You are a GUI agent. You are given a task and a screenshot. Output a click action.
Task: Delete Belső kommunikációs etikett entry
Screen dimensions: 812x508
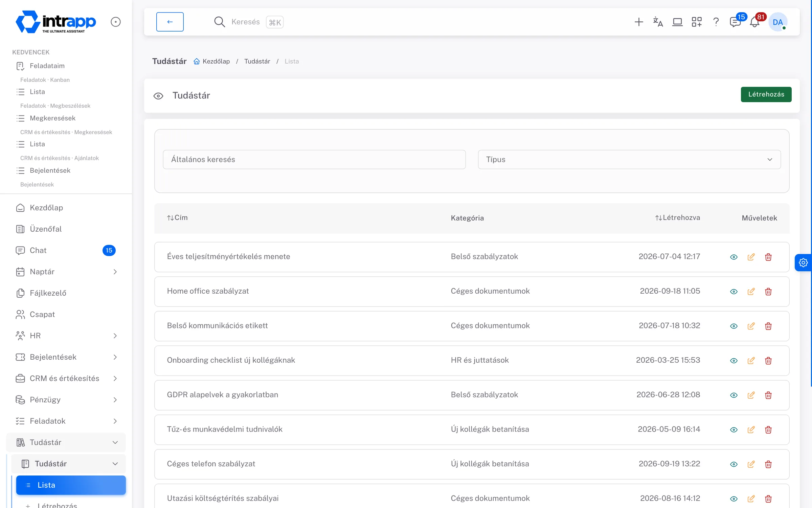(768, 326)
